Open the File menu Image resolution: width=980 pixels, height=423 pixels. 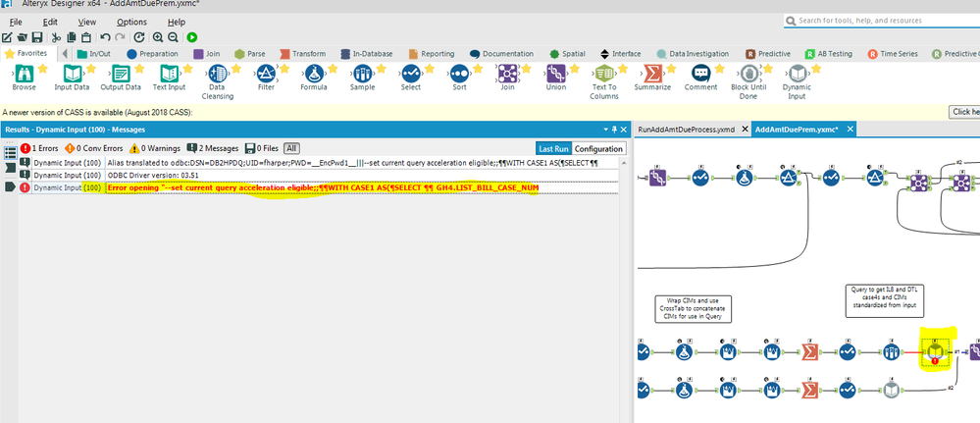tap(16, 22)
